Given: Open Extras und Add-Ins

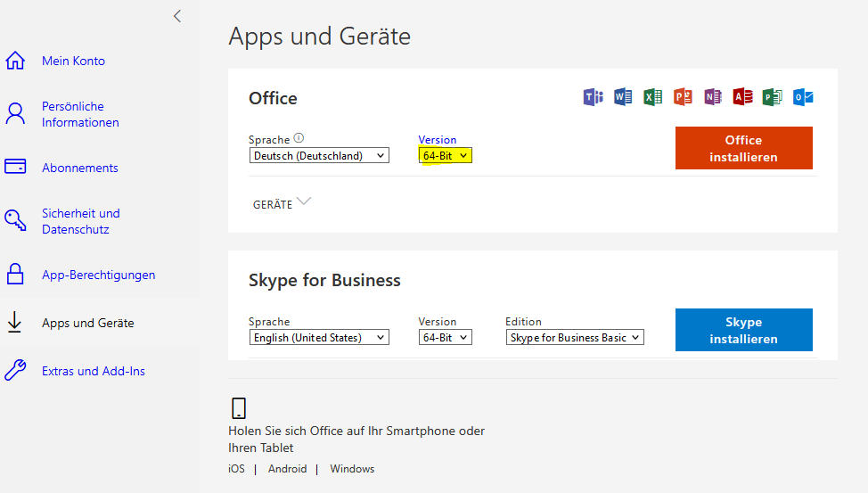Looking at the screenshot, I should coord(94,371).
